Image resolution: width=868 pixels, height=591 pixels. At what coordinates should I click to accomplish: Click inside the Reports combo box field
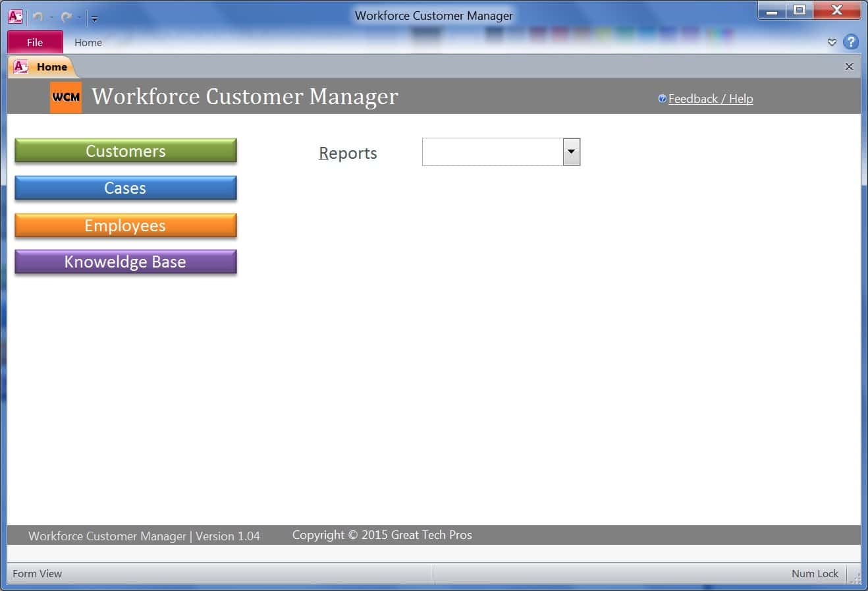(493, 152)
